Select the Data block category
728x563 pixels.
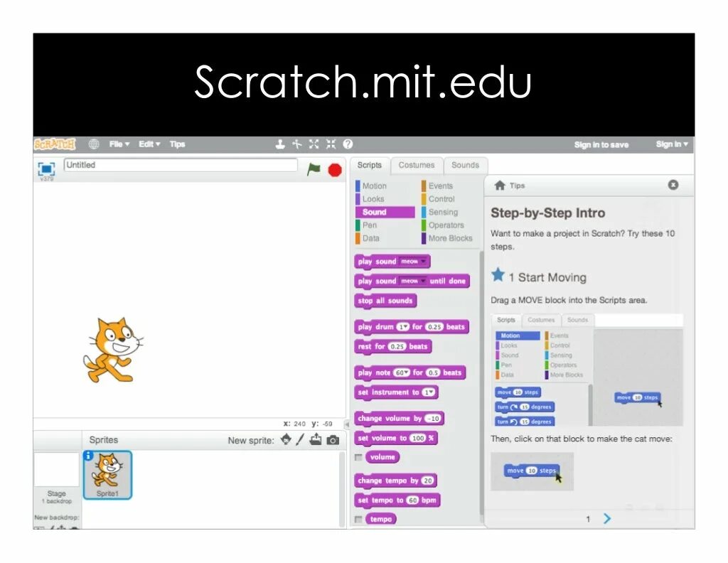coord(371,238)
